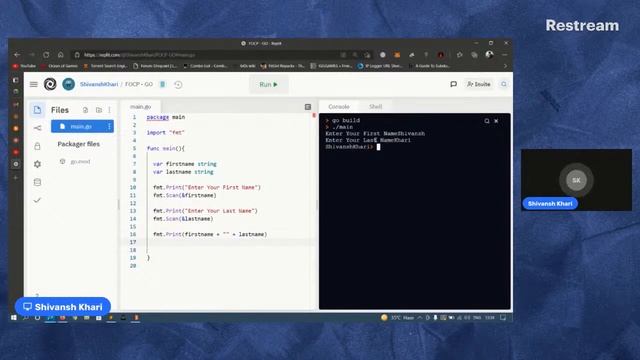Add a new file in Files panel

[85, 110]
